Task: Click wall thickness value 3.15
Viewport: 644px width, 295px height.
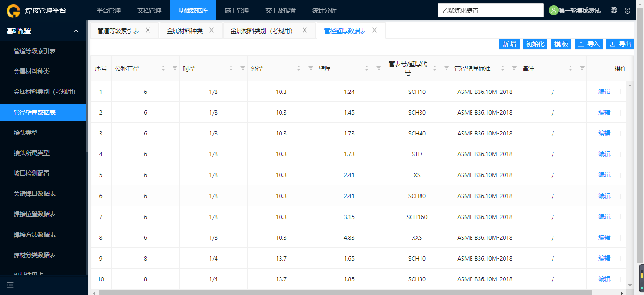Action: click(349, 217)
